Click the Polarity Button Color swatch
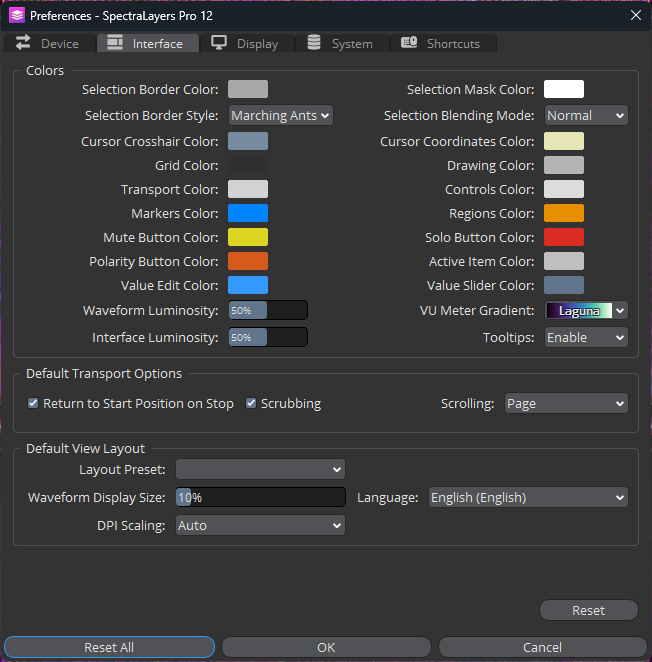Viewport: 652px width, 662px height. [x=248, y=261]
